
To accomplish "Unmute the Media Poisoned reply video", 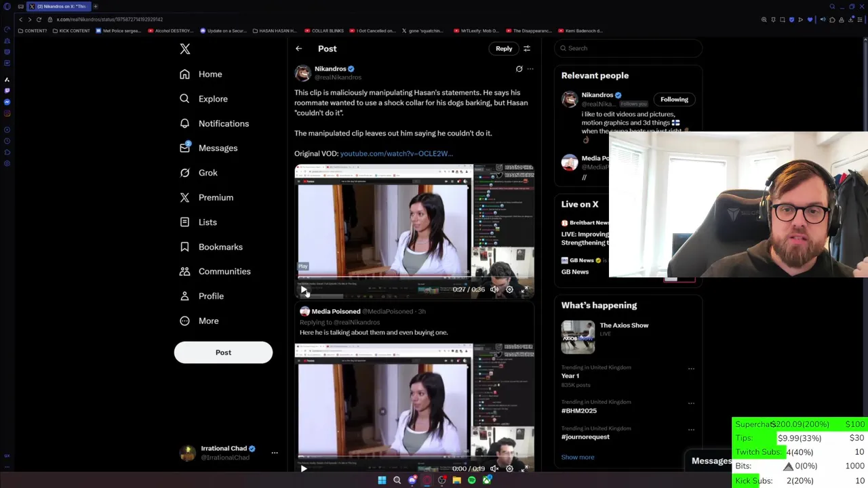I will (x=494, y=468).
